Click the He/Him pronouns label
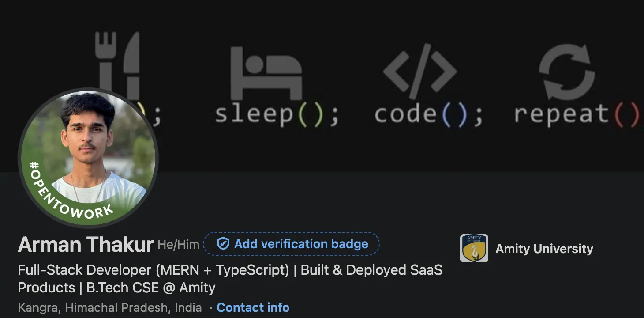This screenshot has height=318, width=644. 178,245
